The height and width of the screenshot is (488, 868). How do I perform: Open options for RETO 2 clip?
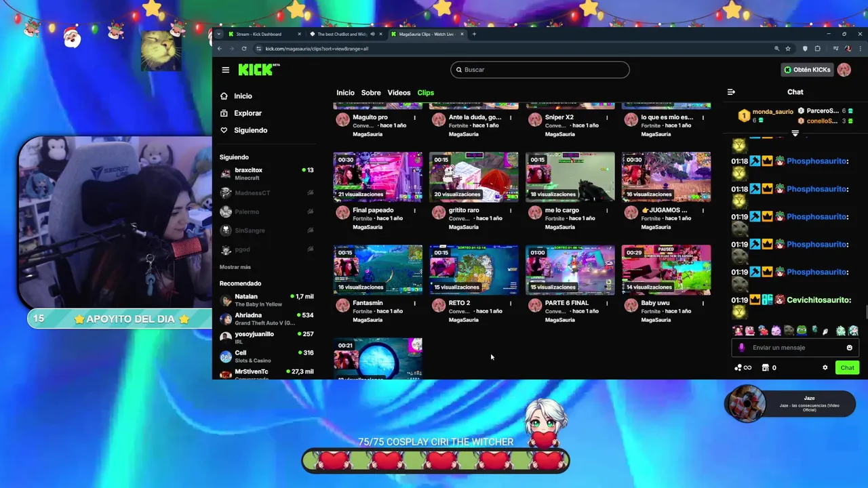click(511, 304)
